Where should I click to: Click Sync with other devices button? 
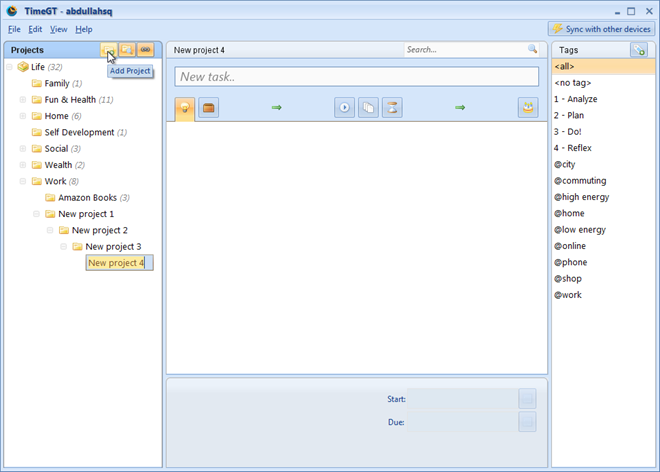pyautogui.click(x=601, y=29)
